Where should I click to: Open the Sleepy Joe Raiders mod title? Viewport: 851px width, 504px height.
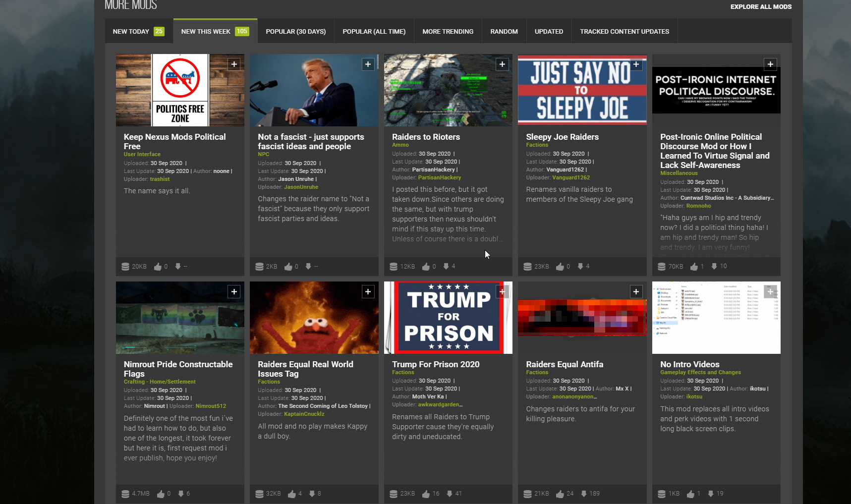coord(562,137)
